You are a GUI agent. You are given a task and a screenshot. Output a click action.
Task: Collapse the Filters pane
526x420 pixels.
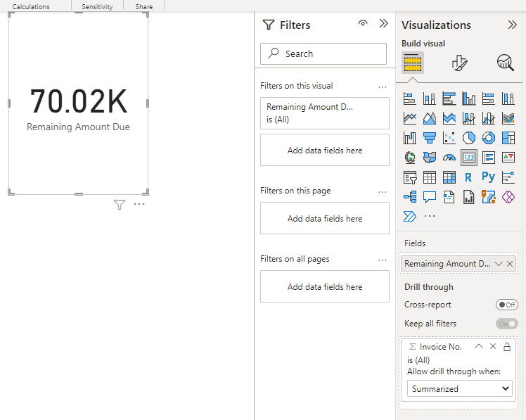383,23
